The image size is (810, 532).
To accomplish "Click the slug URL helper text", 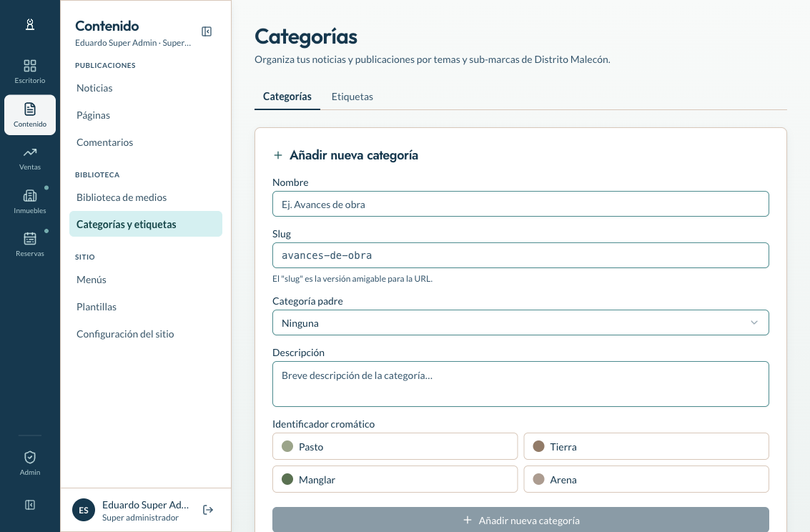I will [352, 279].
